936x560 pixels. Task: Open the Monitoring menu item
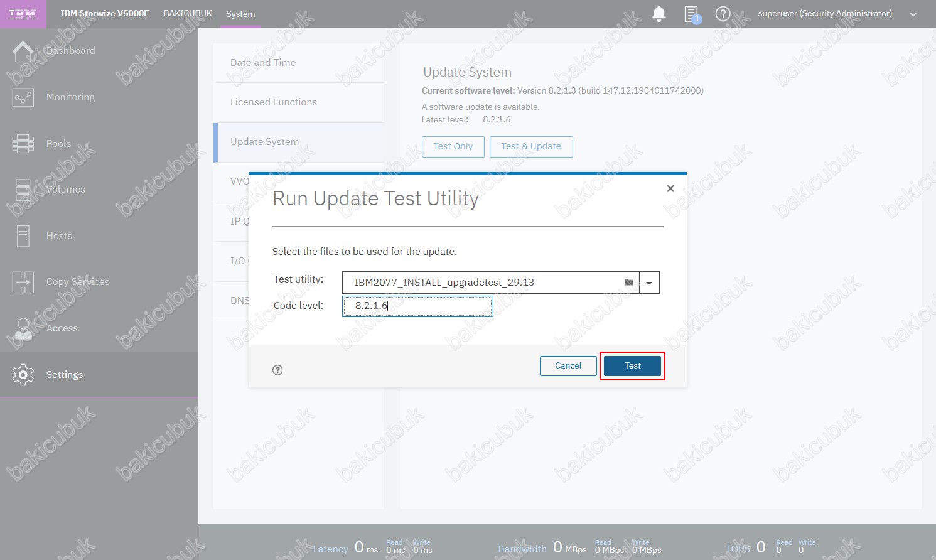[x=71, y=97]
